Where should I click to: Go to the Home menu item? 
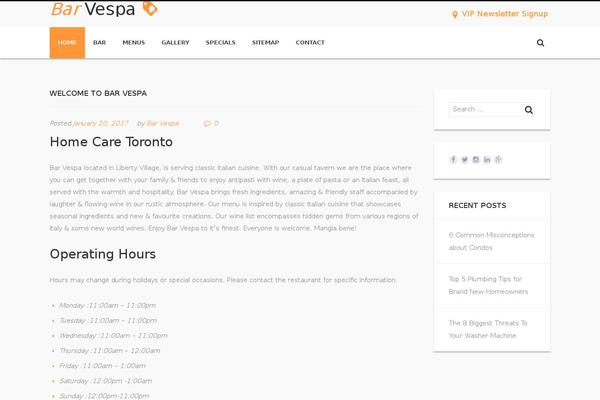[x=67, y=42]
